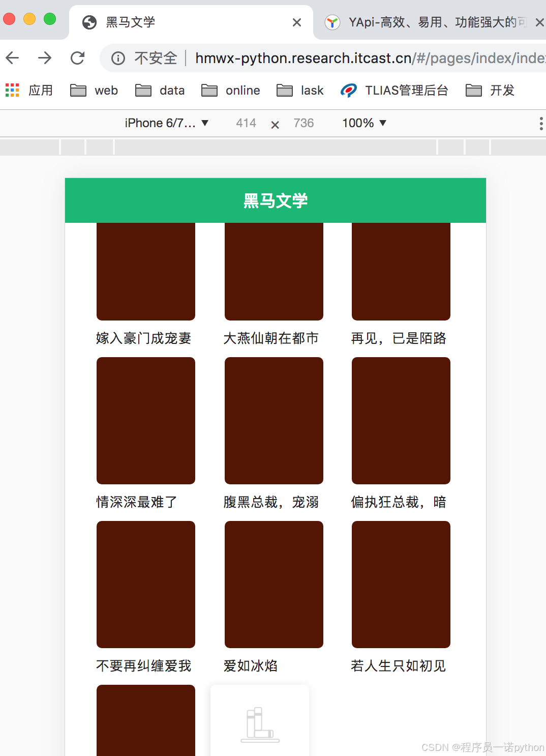Open the 开发 bookmarks folder
This screenshot has width=546, height=756.
[490, 91]
